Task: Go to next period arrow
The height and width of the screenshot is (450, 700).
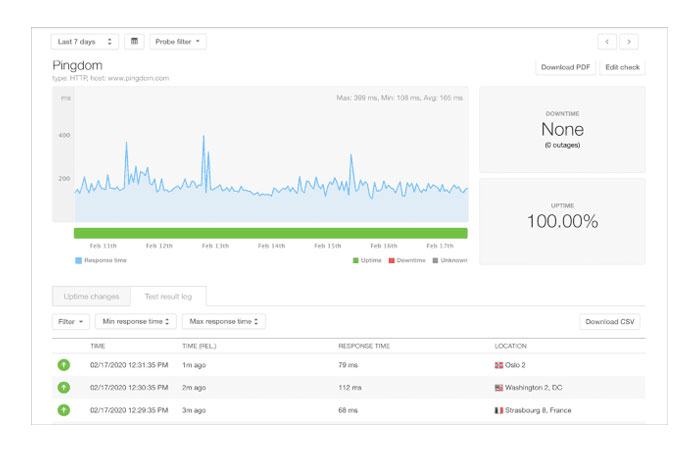Action: (x=629, y=41)
